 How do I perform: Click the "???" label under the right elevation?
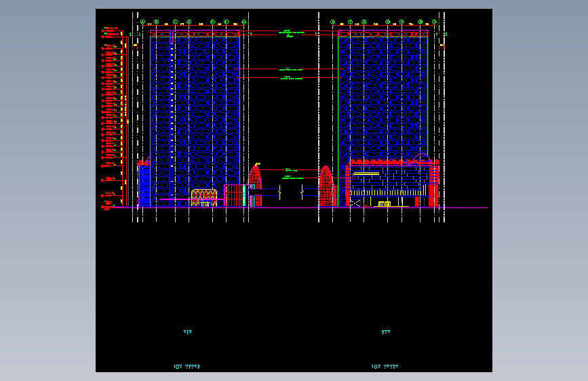click(385, 332)
